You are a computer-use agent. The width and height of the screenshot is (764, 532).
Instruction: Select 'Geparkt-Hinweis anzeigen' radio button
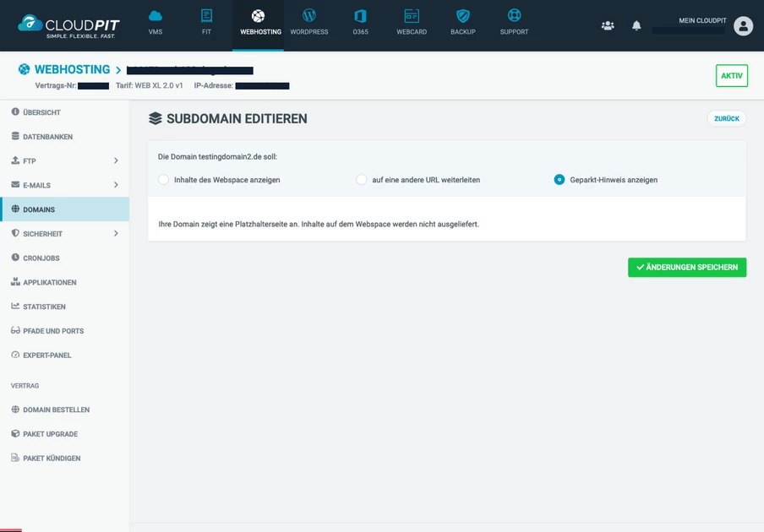(559, 180)
